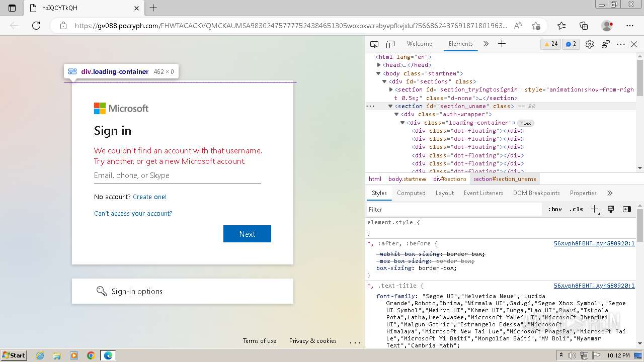Collapse the div id sections node
Viewport: 644px width, 362px height.
point(384,81)
